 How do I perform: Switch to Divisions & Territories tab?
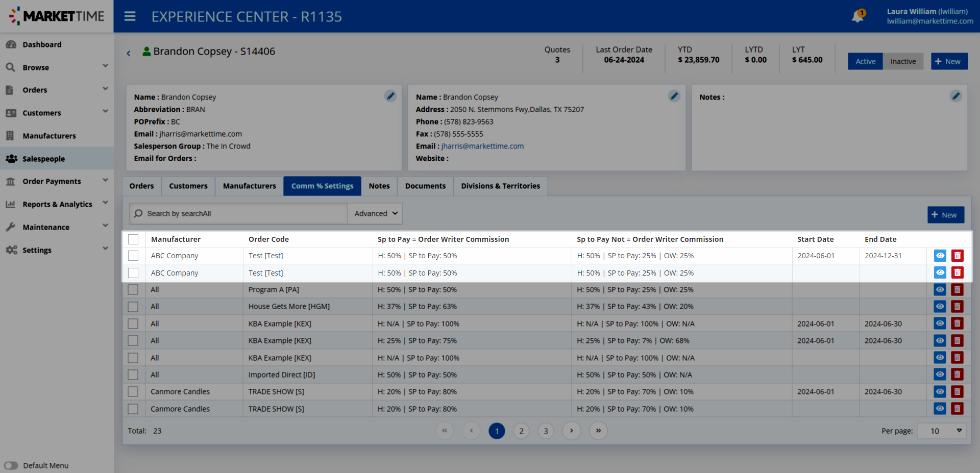pyautogui.click(x=500, y=186)
